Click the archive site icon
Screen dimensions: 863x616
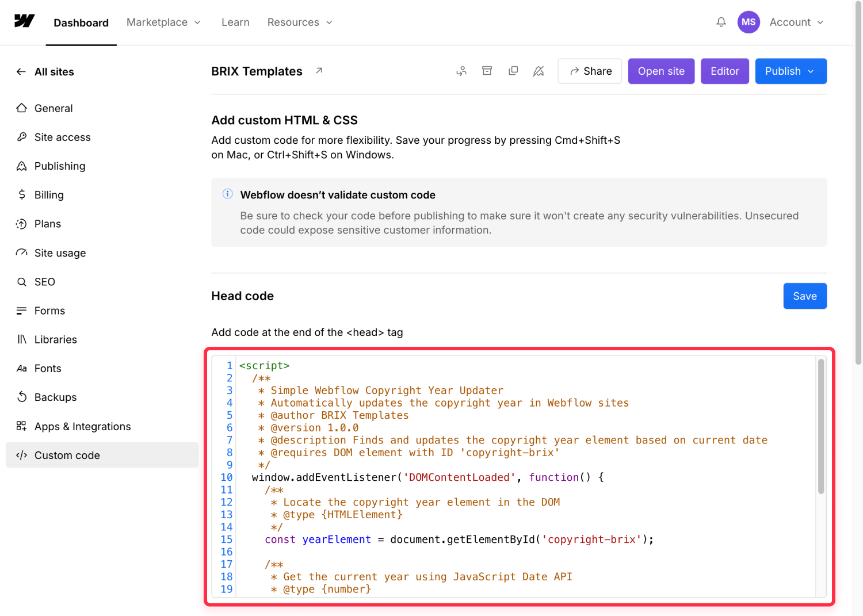click(x=487, y=71)
